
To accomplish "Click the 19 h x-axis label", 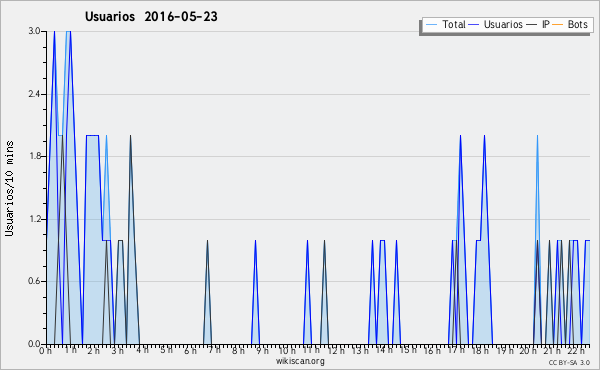I will click(504, 350).
